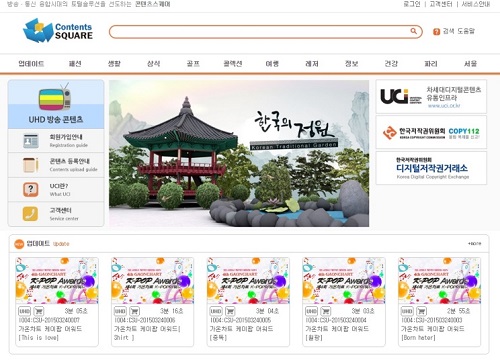Click the cart icon on the first update item
Viewport: 500px width, 362px height.
pos(39,311)
